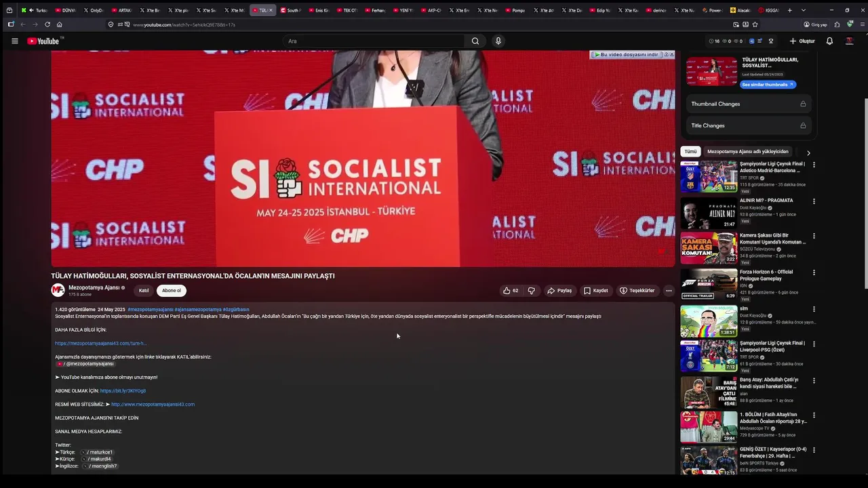Image resolution: width=868 pixels, height=488 pixels.
Task: Open Mezopotamya Ajansı channel avatar
Action: (58, 290)
